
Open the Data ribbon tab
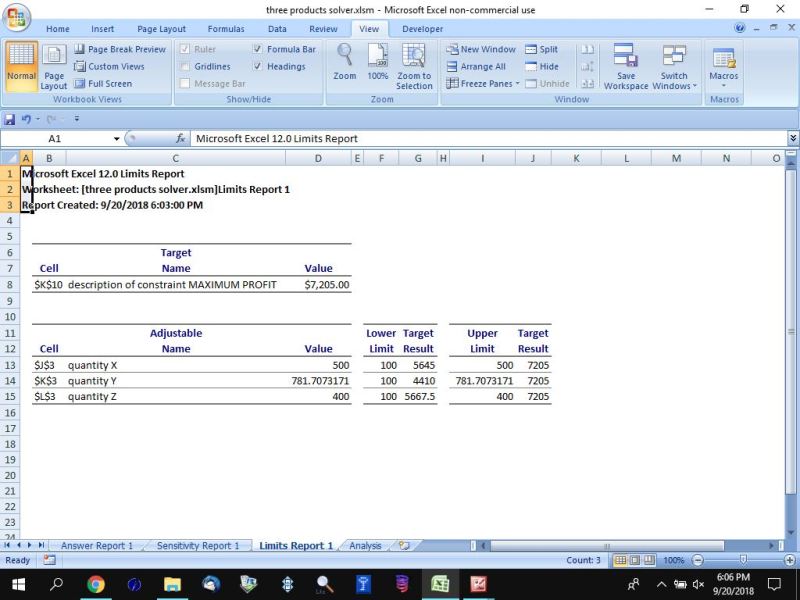tap(277, 29)
